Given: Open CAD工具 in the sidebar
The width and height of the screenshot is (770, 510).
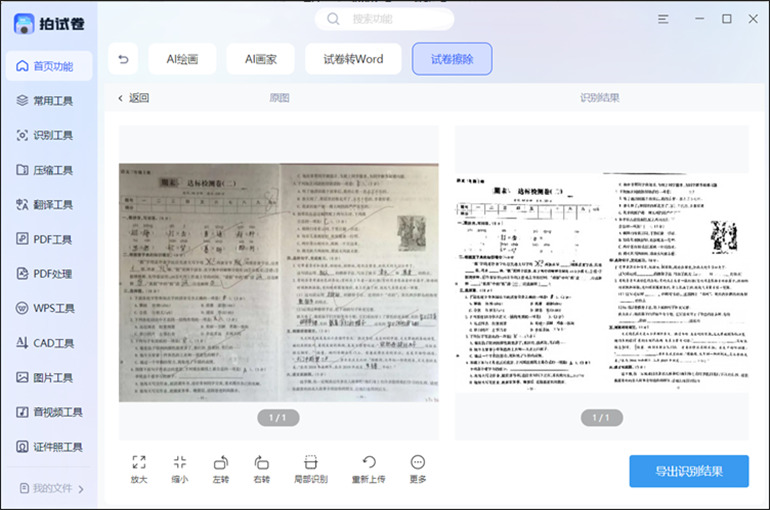Looking at the screenshot, I should point(45,343).
